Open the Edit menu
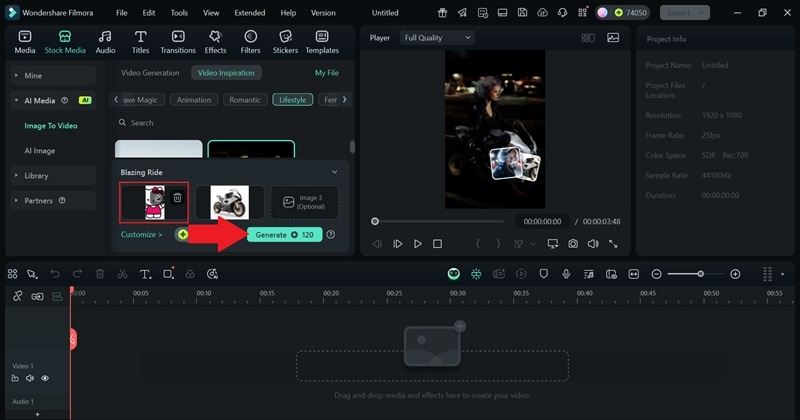The height and width of the screenshot is (420, 800). (x=148, y=13)
